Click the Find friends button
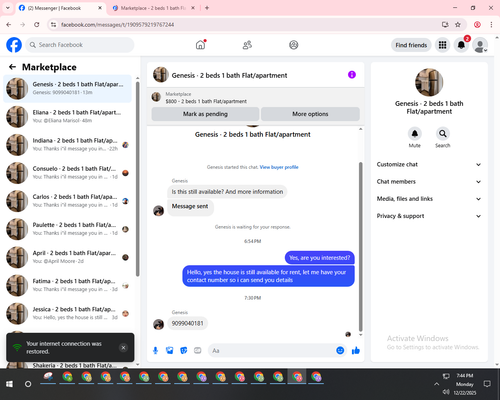This screenshot has width=500, height=400. click(x=411, y=45)
